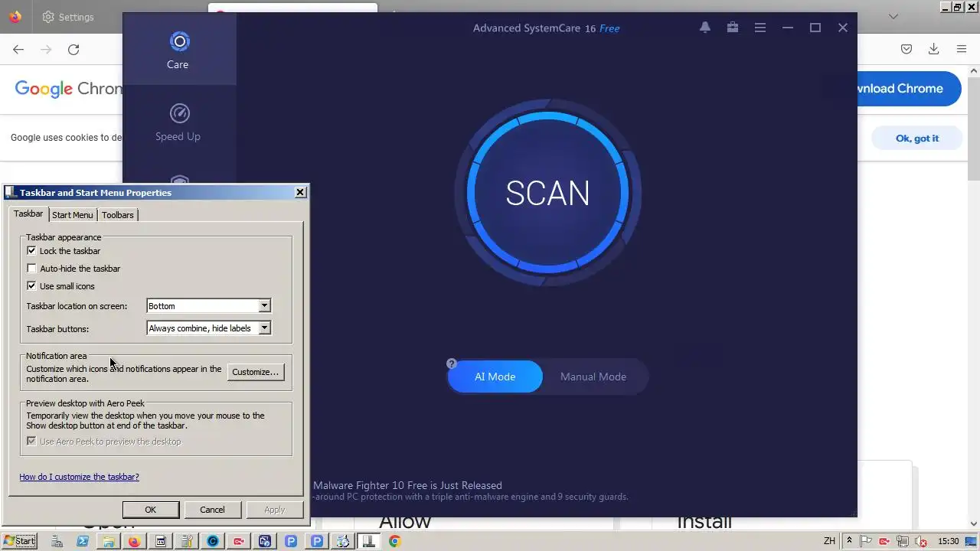The image size is (980, 551).
Task: Show hidden tray icons arrow
Action: coord(848,541)
